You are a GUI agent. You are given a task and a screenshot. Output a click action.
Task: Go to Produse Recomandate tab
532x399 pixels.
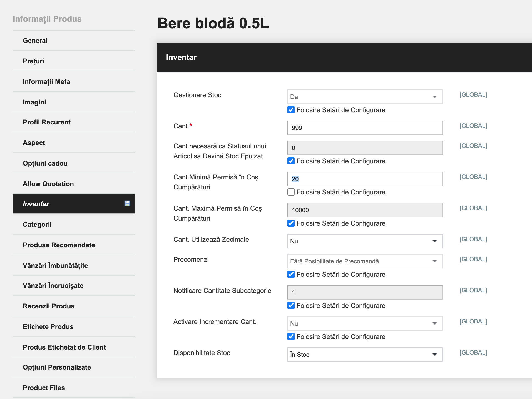click(x=74, y=245)
